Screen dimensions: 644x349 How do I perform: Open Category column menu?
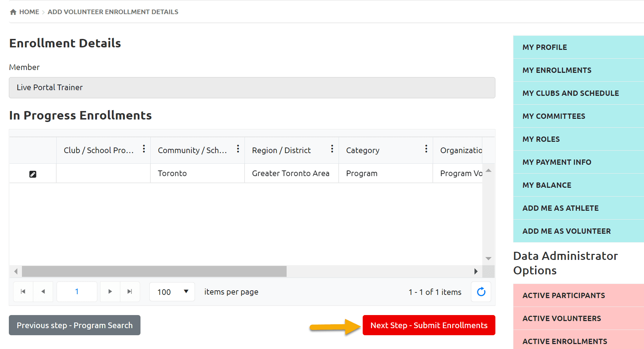click(426, 149)
